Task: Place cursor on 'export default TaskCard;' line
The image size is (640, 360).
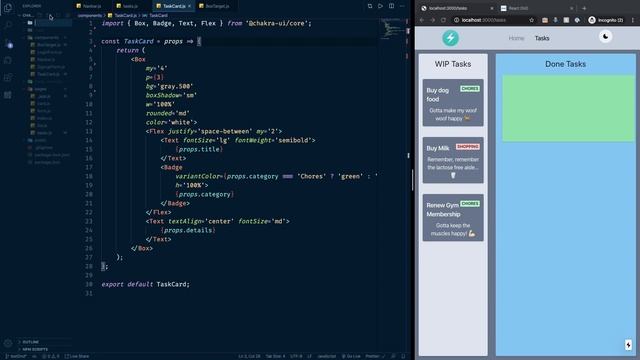Action: coord(146,284)
